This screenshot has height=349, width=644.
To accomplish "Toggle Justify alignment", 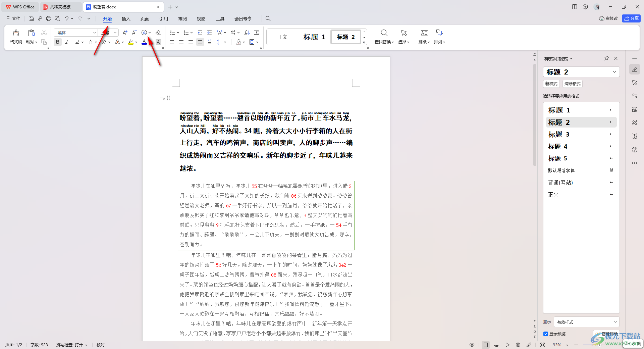I will tap(200, 42).
